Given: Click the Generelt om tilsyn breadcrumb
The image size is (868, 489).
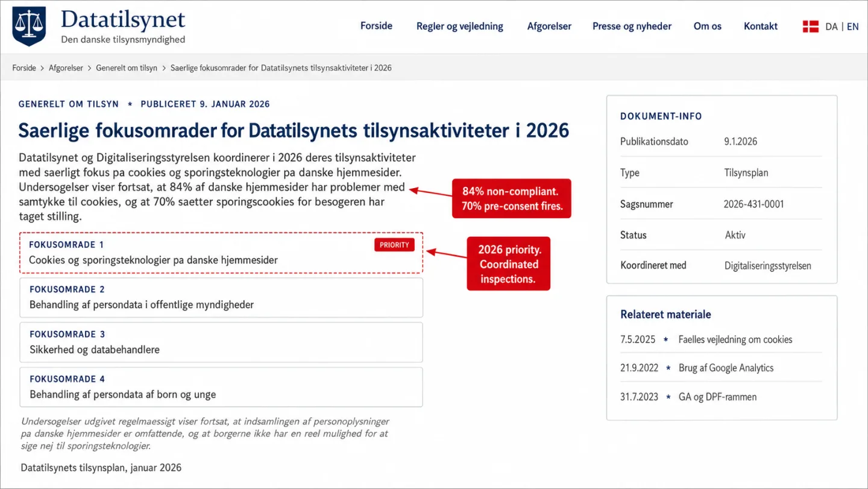Looking at the screenshot, I should [x=127, y=68].
